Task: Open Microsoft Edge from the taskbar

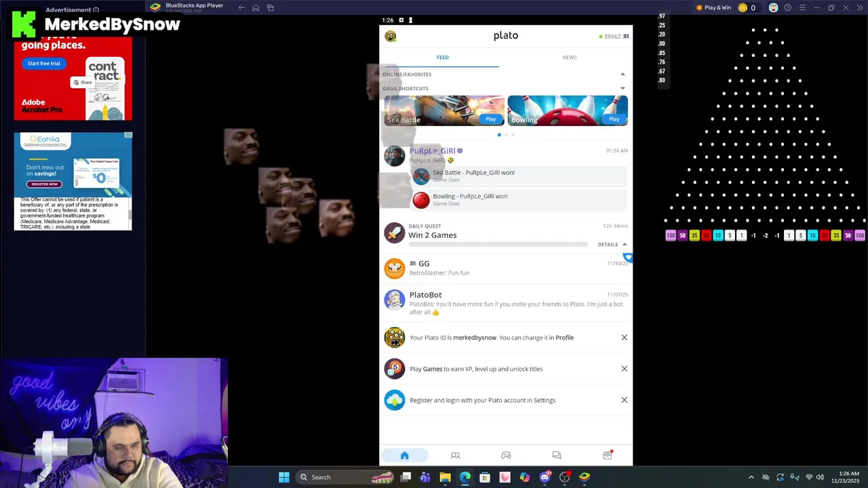Action: tap(465, 477)
